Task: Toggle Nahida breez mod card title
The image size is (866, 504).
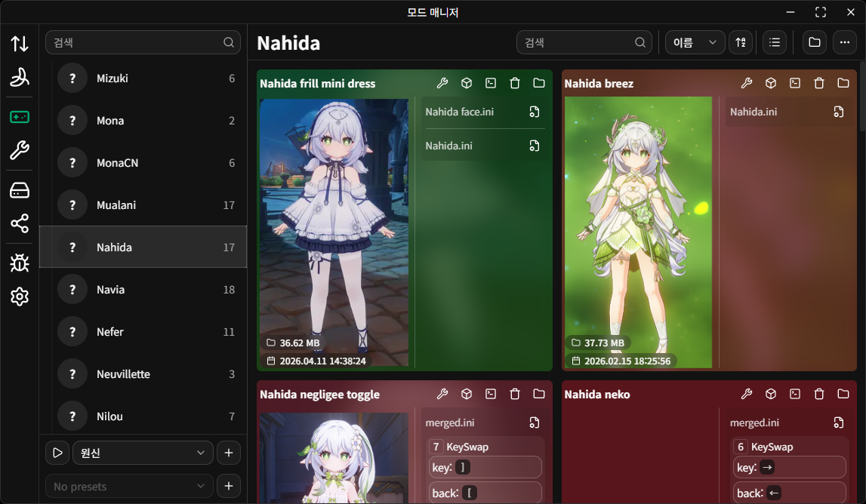Action: click(x=599, y=83)
